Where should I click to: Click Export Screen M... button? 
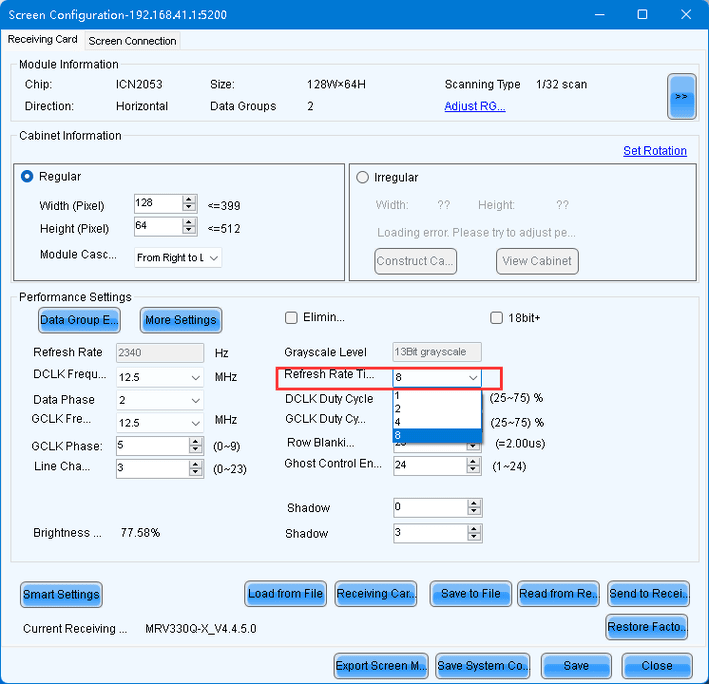click(381, 666)
